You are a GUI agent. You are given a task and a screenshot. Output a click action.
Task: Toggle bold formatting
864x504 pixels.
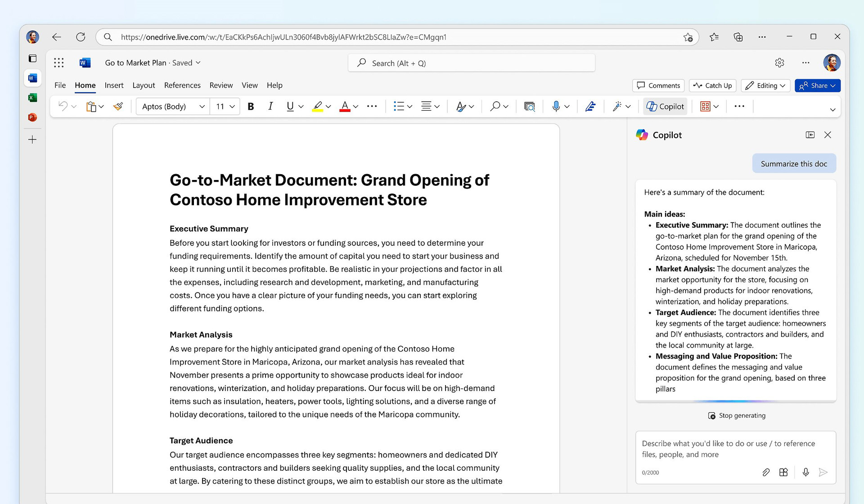251,106
